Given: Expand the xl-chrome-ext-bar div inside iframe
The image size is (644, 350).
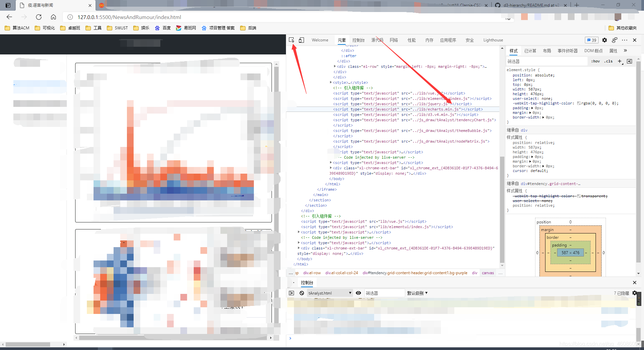Looking at the screenshot, I should 331,168.
